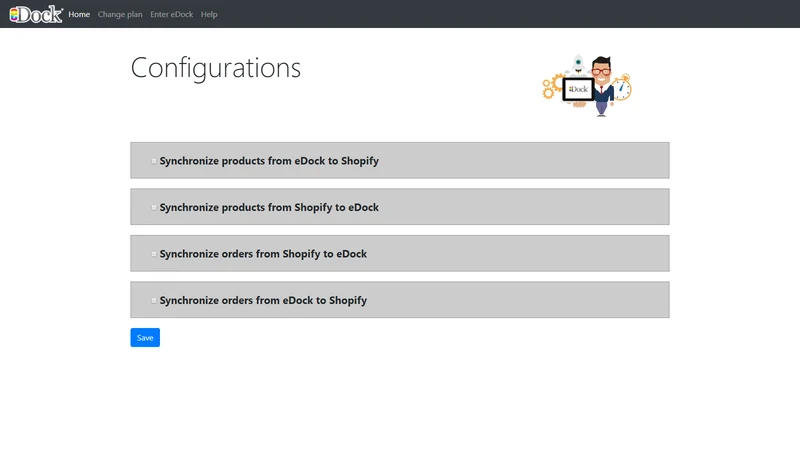Click the blue Save button
This screenshot has height=450, width=800.
[145, 338]
